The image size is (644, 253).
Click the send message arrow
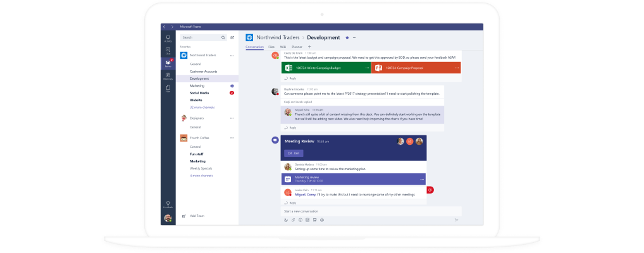[456, 220]
